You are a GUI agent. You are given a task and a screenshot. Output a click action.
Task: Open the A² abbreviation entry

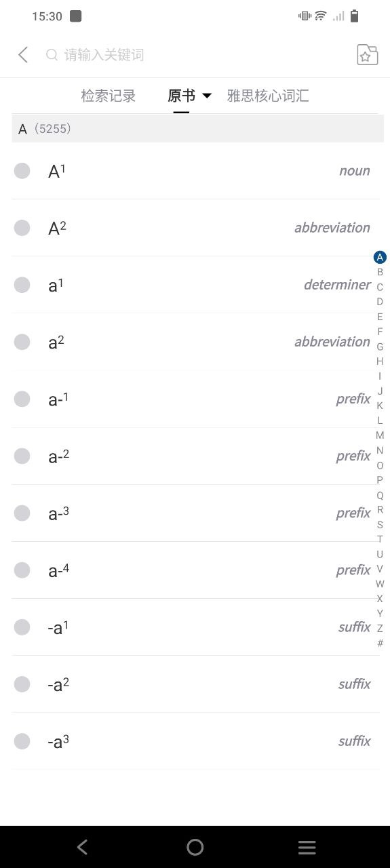pos(195,228)
